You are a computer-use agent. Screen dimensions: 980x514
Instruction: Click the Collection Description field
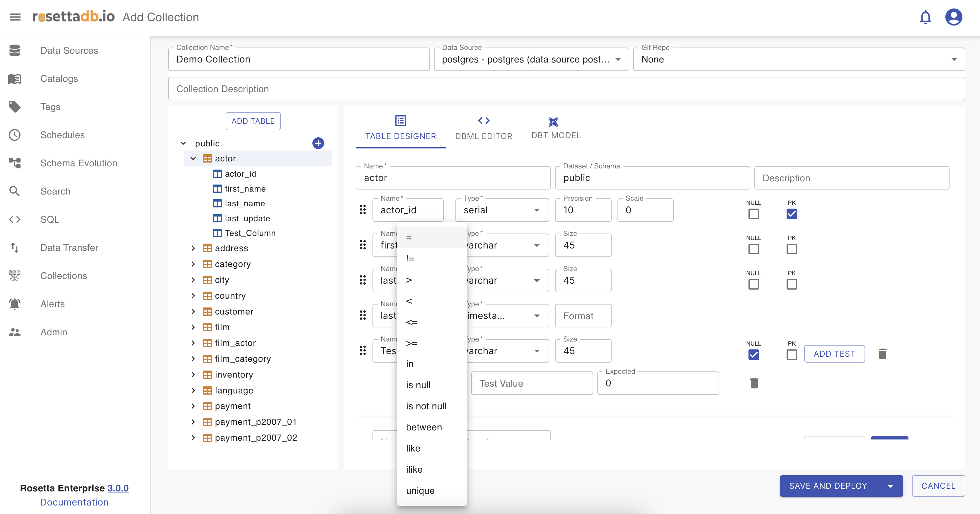point(566,89)
